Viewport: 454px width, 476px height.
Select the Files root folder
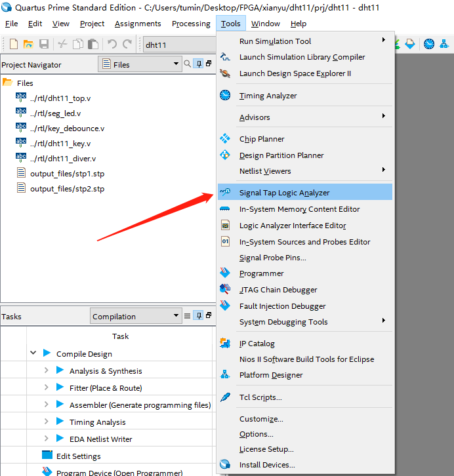pos(25,83)
